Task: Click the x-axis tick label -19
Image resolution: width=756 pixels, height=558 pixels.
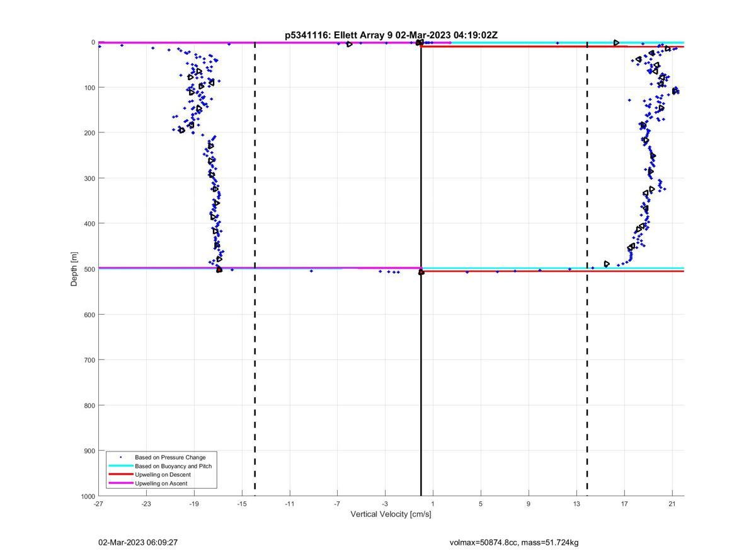Action: pos(194,504)
